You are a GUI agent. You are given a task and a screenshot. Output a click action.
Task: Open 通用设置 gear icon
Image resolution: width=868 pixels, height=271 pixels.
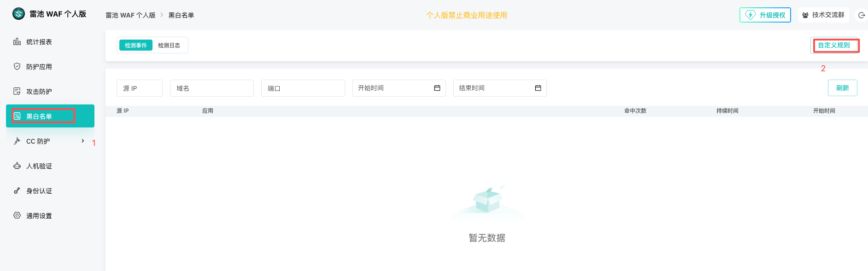click(x=17, y=216)
